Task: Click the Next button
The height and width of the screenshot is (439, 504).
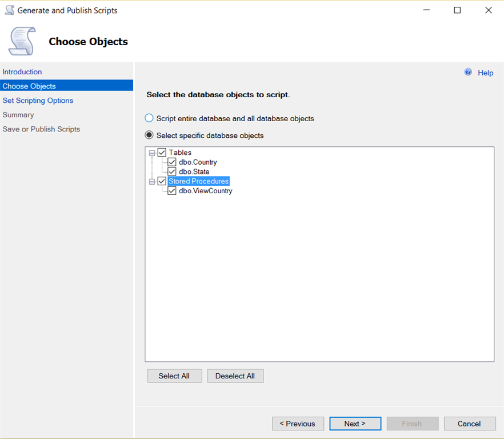Action: (x=355, y=424)
